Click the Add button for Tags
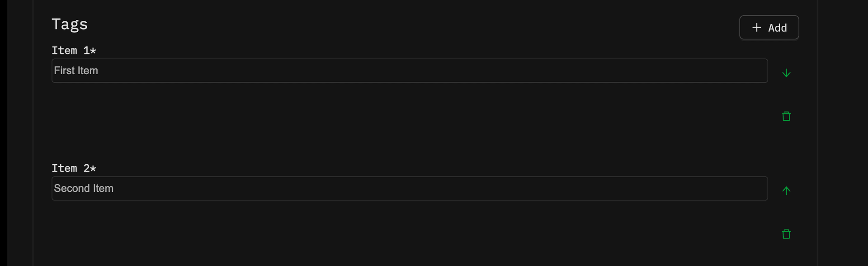 (x=769, y=28)
